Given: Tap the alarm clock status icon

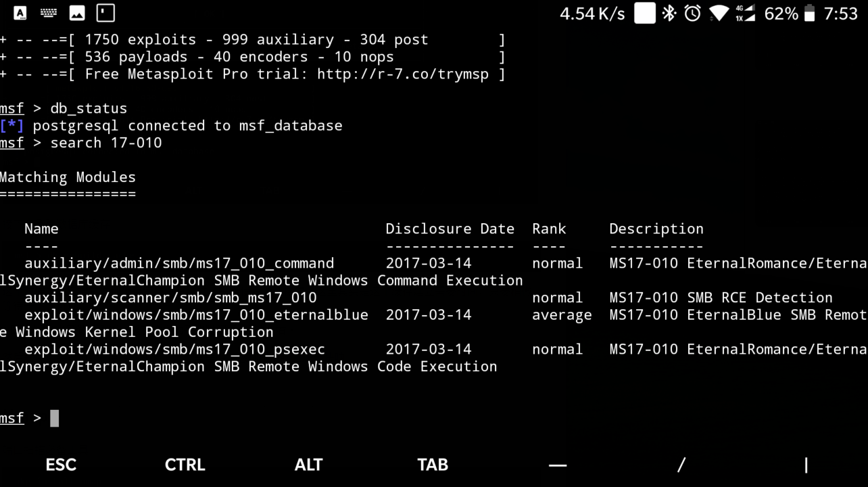Looking at the screenshot, I should click(x=692, y=14).
